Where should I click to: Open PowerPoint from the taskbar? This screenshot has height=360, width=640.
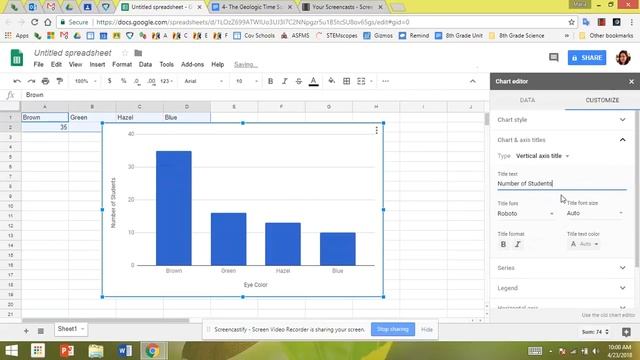tap(67, 351)
